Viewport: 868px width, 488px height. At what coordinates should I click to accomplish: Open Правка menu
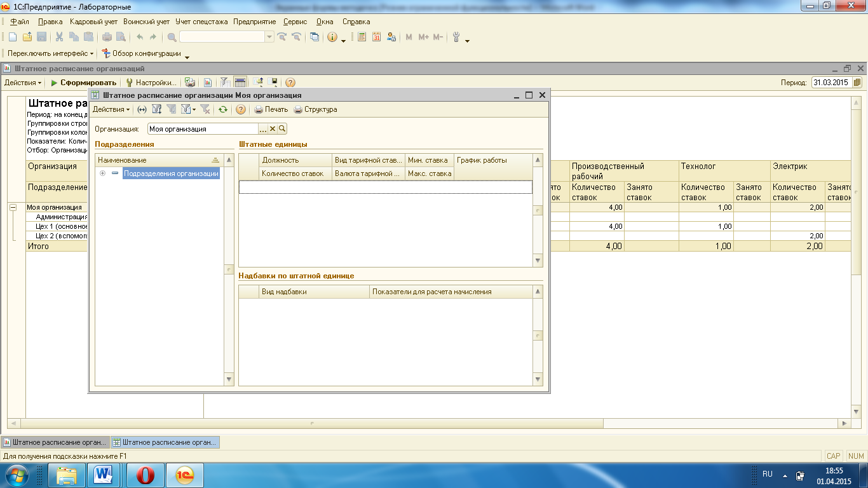click(x=50, y=22)
